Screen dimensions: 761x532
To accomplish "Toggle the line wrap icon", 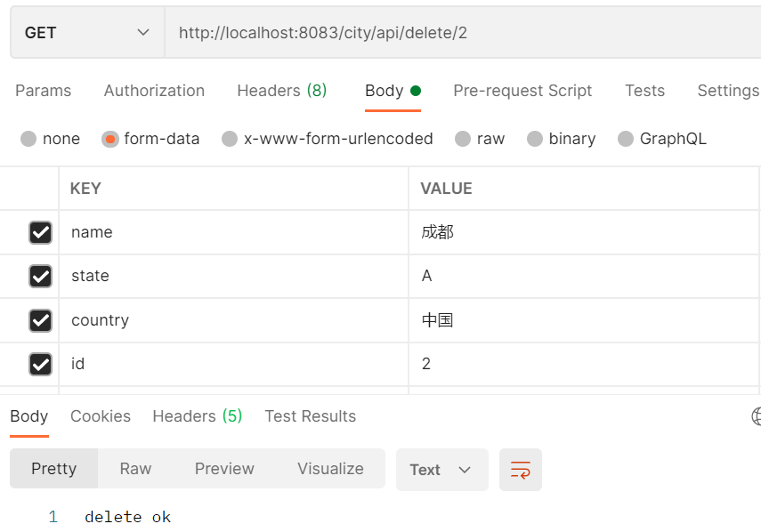I will click(x=521, y=470).
